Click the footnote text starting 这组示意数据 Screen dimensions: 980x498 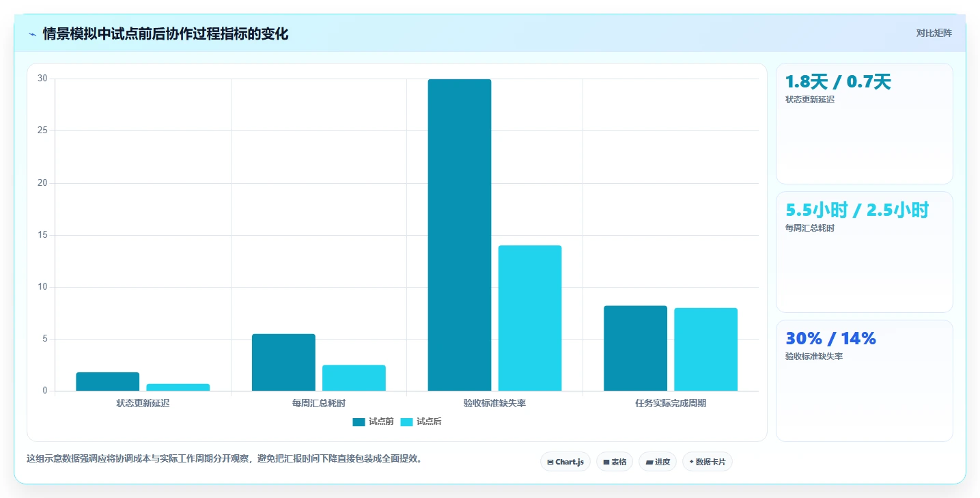226,458
